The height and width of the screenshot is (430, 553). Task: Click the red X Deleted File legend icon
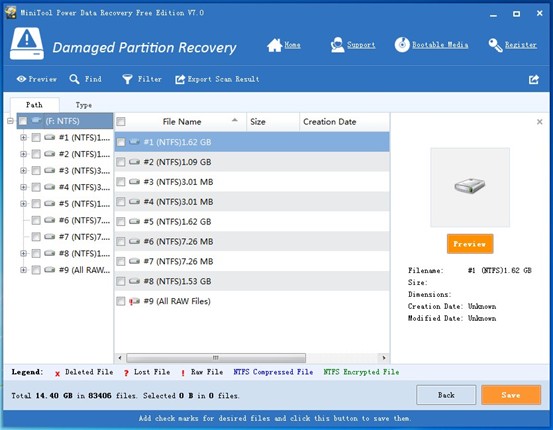click(x=57, y=373)
